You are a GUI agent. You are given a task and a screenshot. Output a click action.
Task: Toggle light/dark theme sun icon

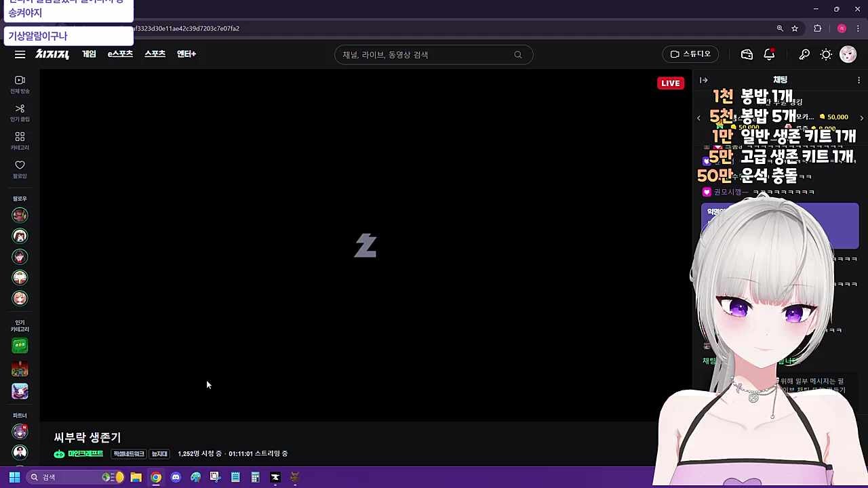point(826,54)
